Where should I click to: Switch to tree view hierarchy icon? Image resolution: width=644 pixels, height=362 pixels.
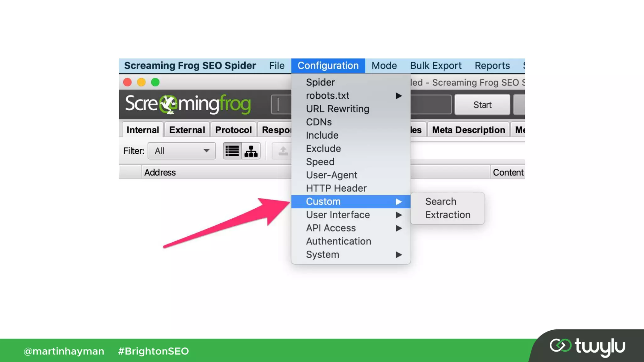[x=251, y=151]
